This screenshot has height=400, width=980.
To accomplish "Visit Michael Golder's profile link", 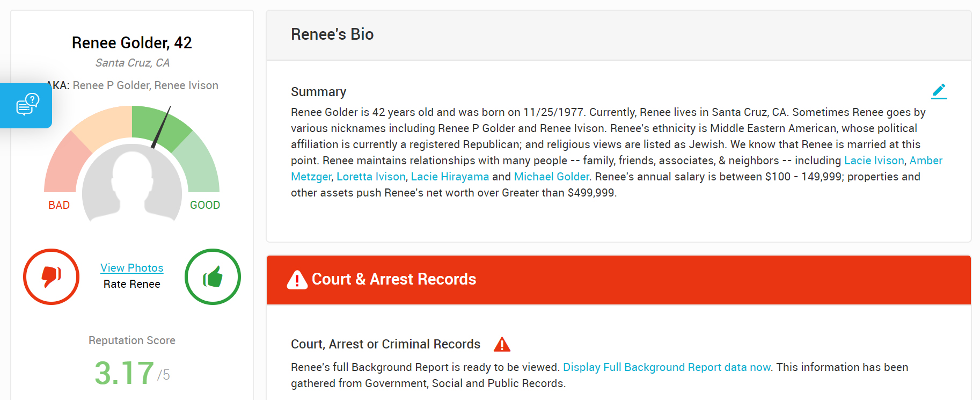I will pyautogui.click(x=551, y=177).
